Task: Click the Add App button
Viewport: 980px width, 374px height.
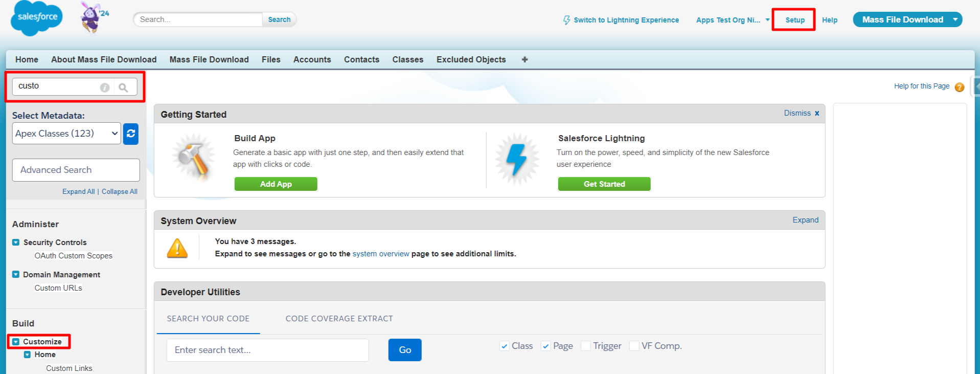Action: pos(276,184)
